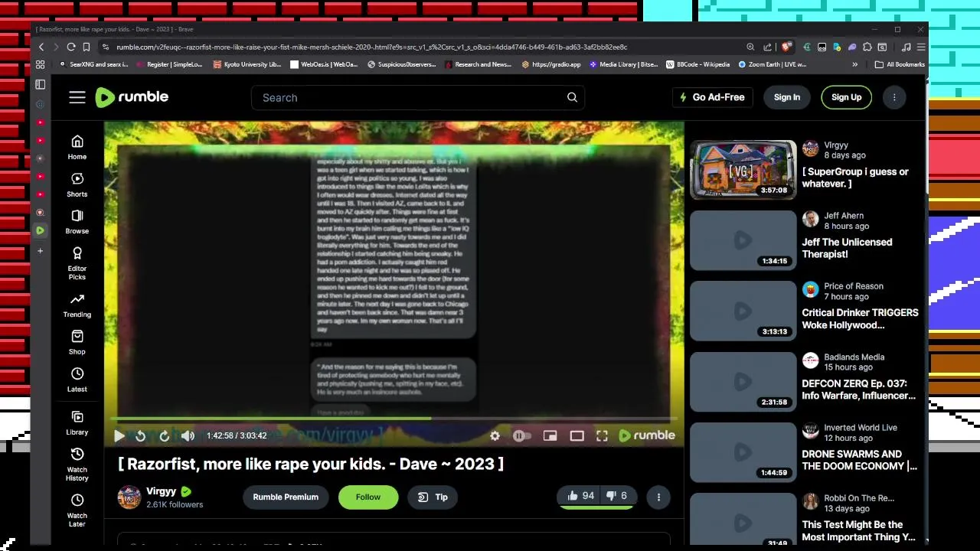Image resolution: width=980 pixels, height=551 pixels.
Task: Open Badlands Media channel avatar
Action: [x=810, y=360]
